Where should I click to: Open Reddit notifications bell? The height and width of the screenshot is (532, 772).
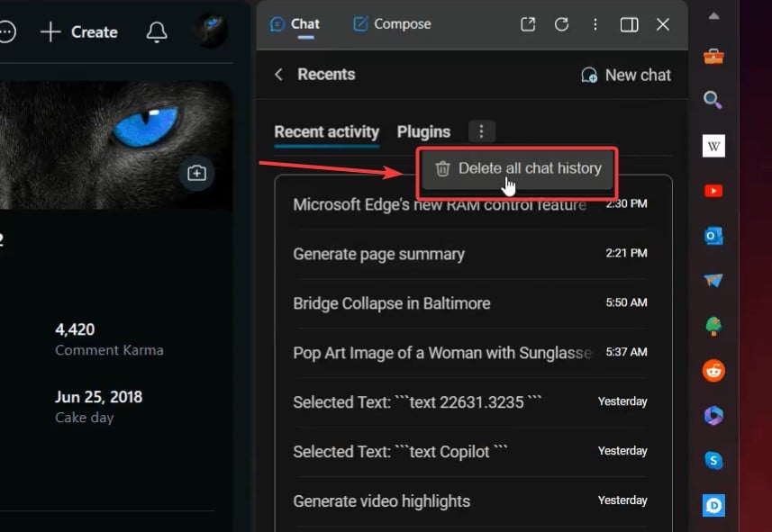(x=157, y=32)
